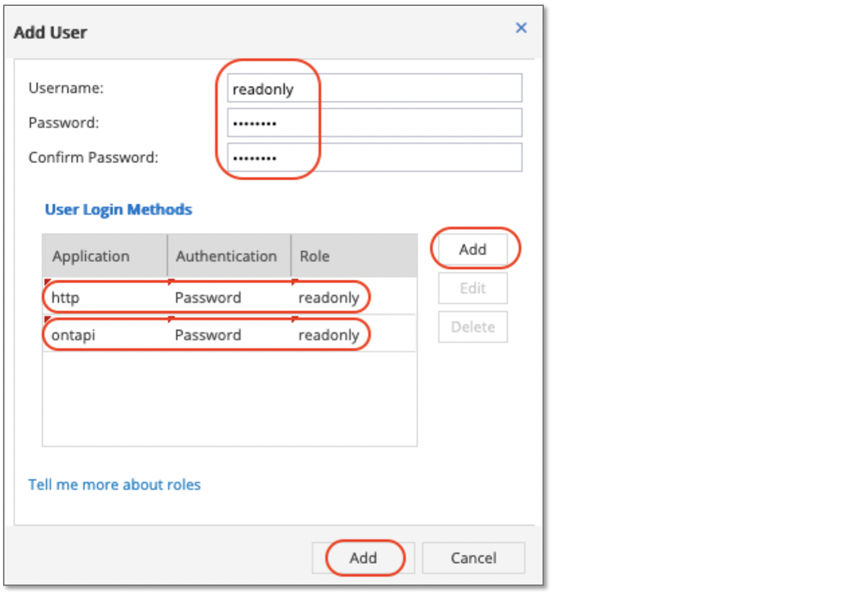Click the User Login Methods heading
Viewport: 868px width, 592px height.
pyautogui.click(x=118, y=209)
